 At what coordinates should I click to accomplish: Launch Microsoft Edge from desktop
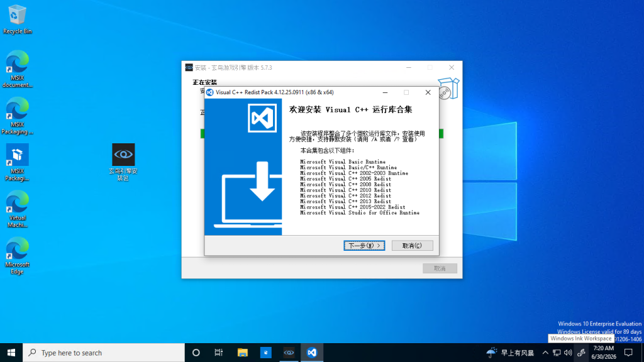[17, 256]
